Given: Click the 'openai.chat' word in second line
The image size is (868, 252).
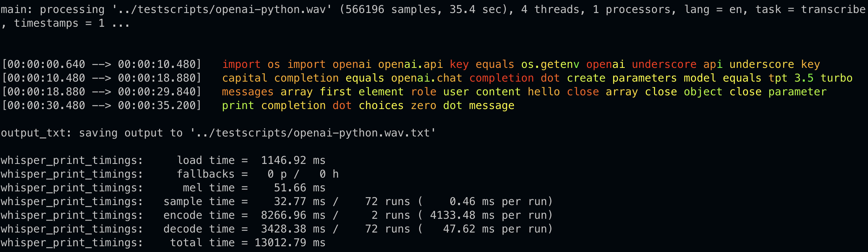Looking at the screenshot, I should coord(426,78).
